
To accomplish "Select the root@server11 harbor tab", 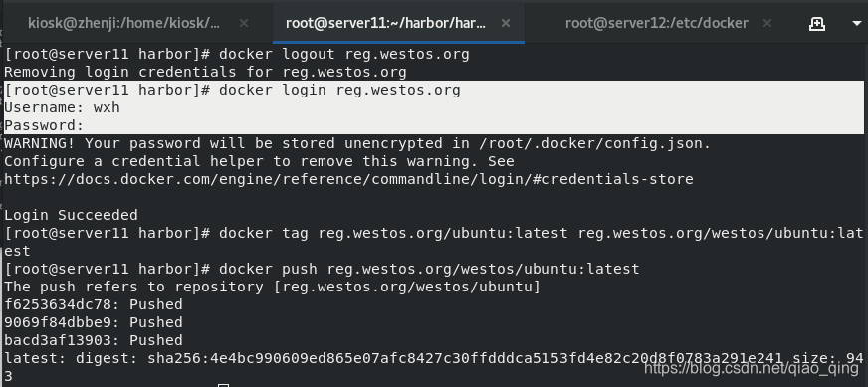I will coord(385,23).
